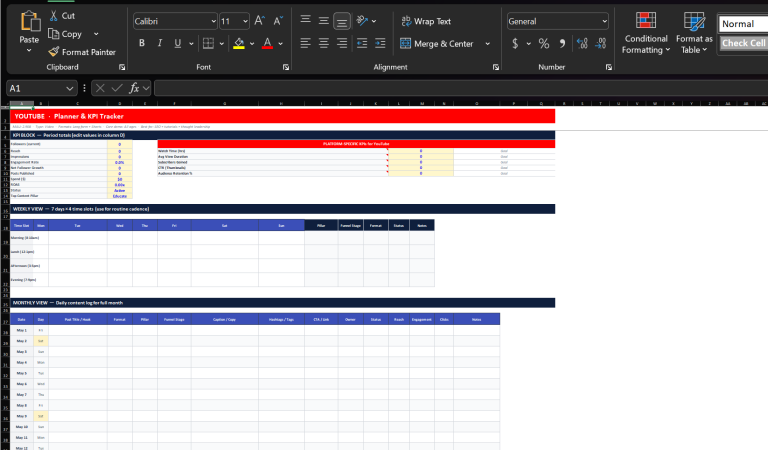Open the Name Box dropdown arrow
The image size is (768, 450).
click(70, 88)
